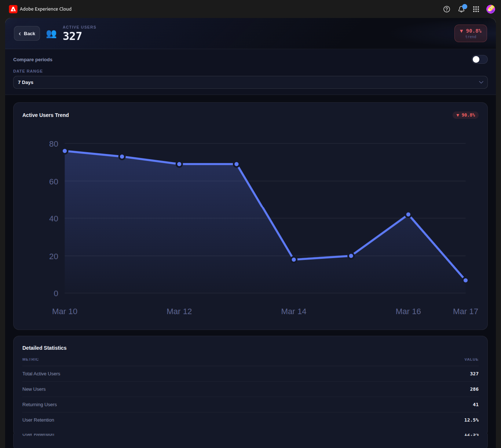Toggle the notification badge dot
The height and width of the screenshot is (448, 501).
pos(464,6)
